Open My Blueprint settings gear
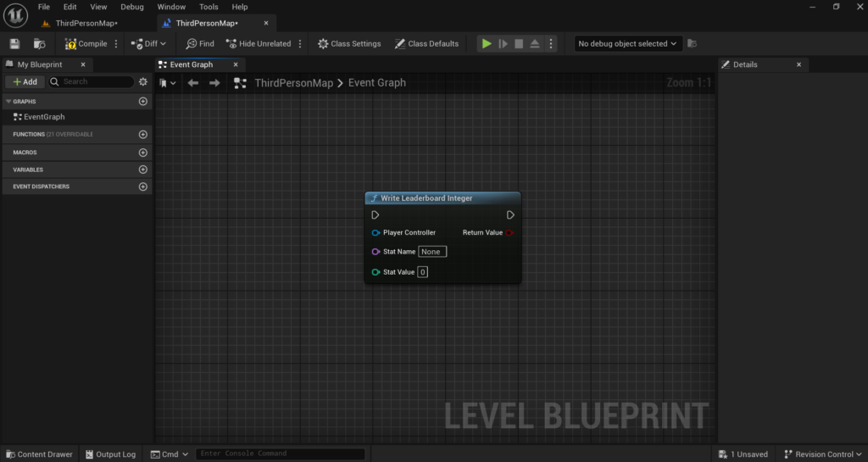 [x=142, y=82]
